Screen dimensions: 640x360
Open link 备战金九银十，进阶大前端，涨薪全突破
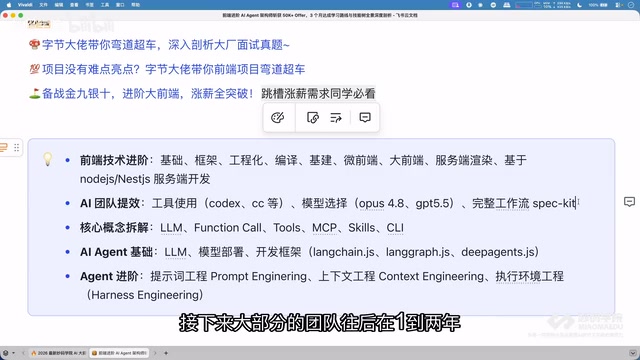tap(147, 94)
